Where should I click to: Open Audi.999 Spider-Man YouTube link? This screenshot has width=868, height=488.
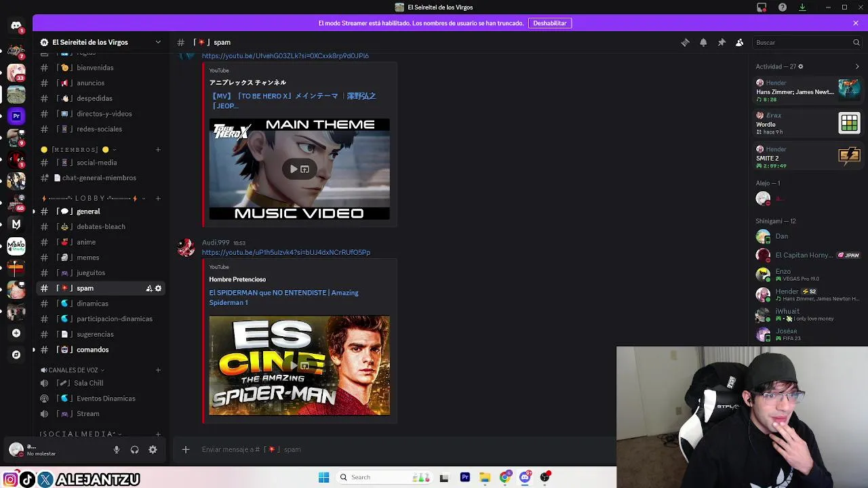286,252
